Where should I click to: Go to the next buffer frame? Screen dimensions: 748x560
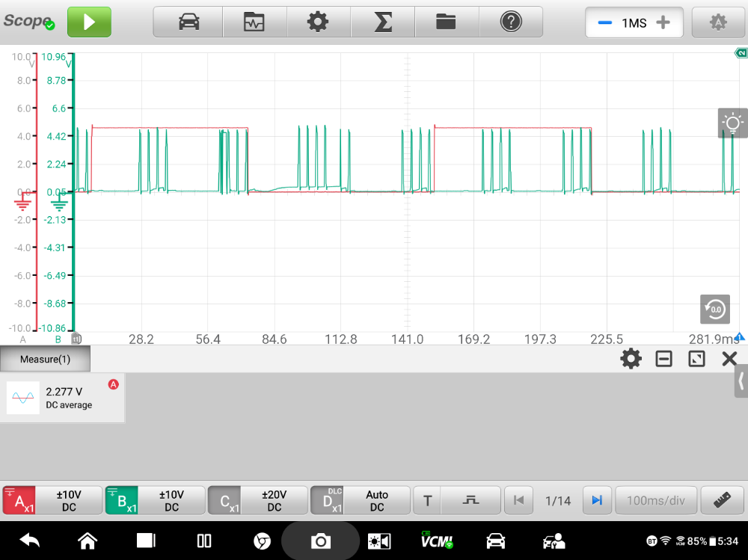coord(597,500)
